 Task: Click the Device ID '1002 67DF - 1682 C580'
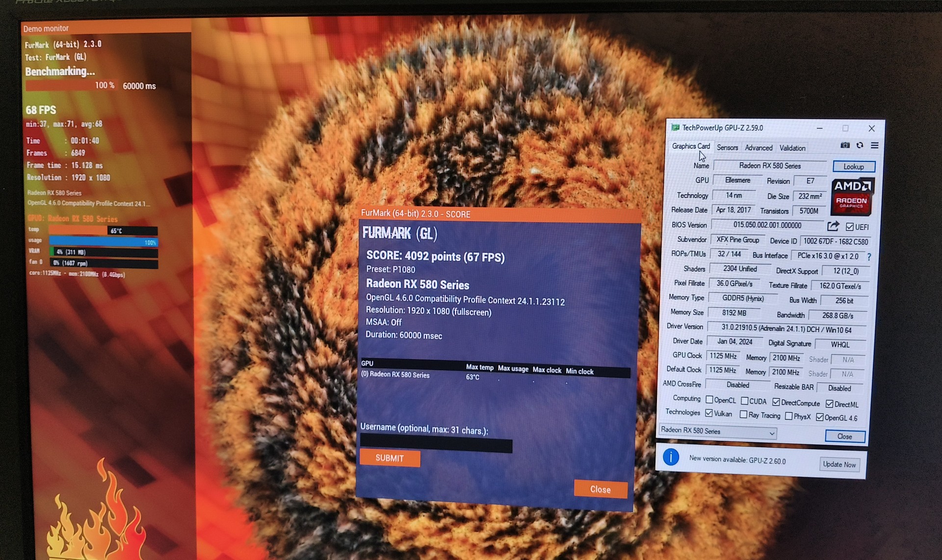tap(835, 241)
